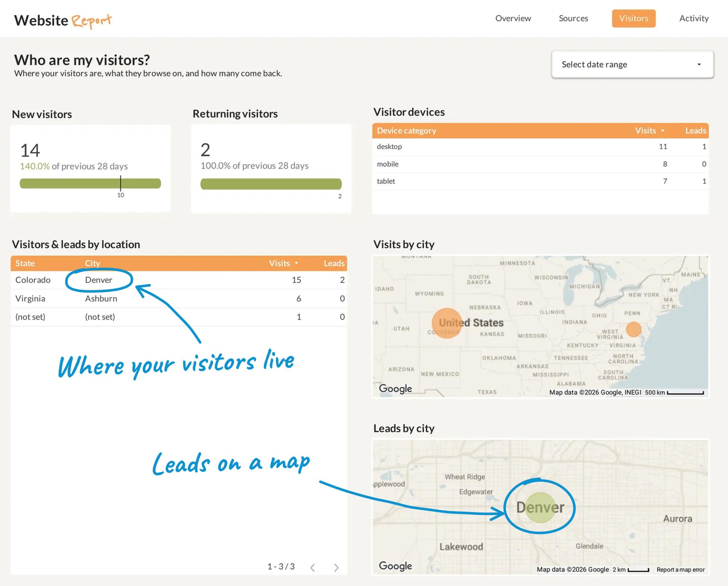Viewport: 728px width, 586px height.
Task: Click the 2 returning visitors count
Action: point(205,150)
